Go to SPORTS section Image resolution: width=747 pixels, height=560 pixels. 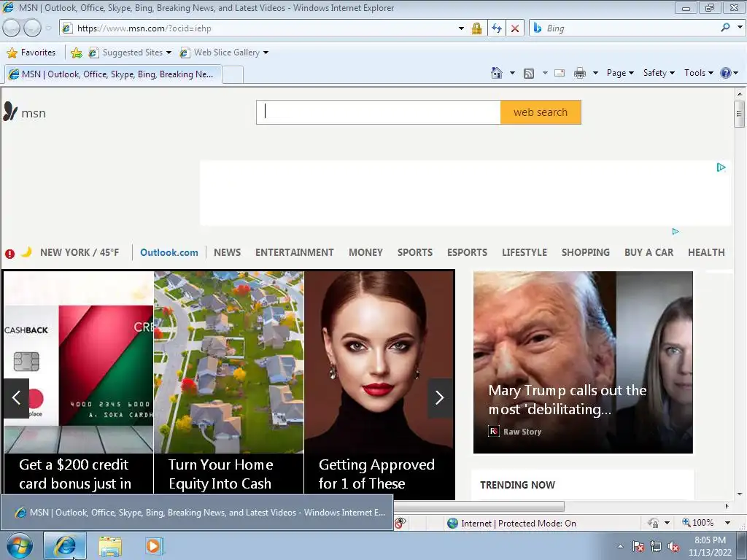point(415,252)
